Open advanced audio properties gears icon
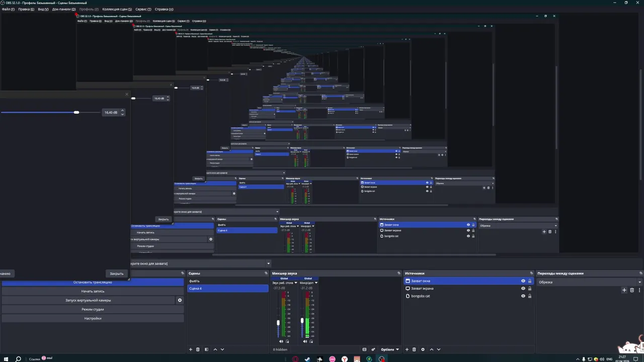 pyautogui.click(x=373, y=349)
